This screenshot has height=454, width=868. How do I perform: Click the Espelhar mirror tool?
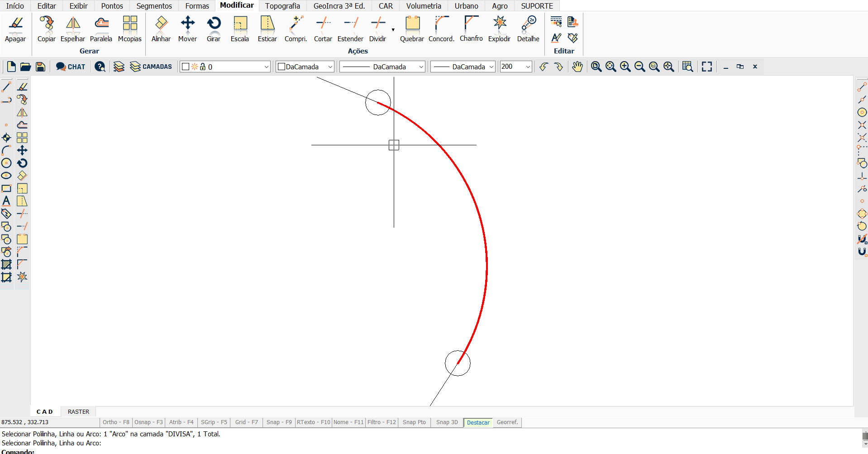(x=73, y=29)
